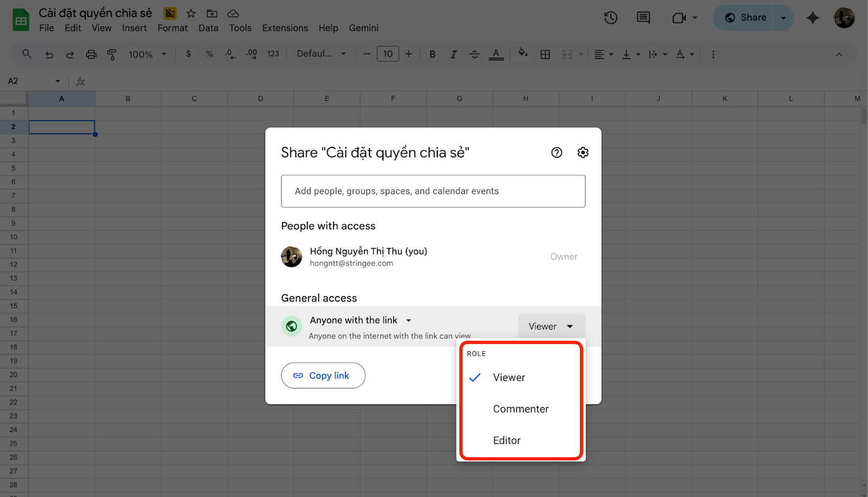Open the Anyone with the link dropdown
868x497 pixels.
(x=360, y=320)
